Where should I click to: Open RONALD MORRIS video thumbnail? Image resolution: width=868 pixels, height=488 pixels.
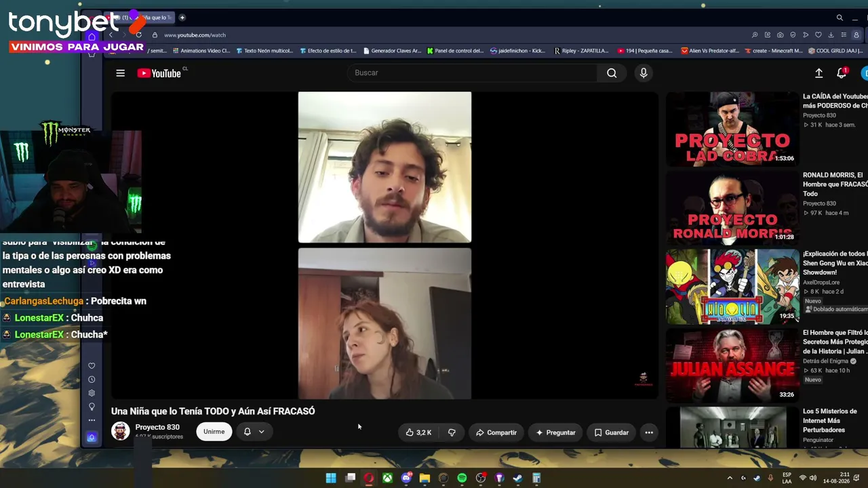(x=732, y=208)
